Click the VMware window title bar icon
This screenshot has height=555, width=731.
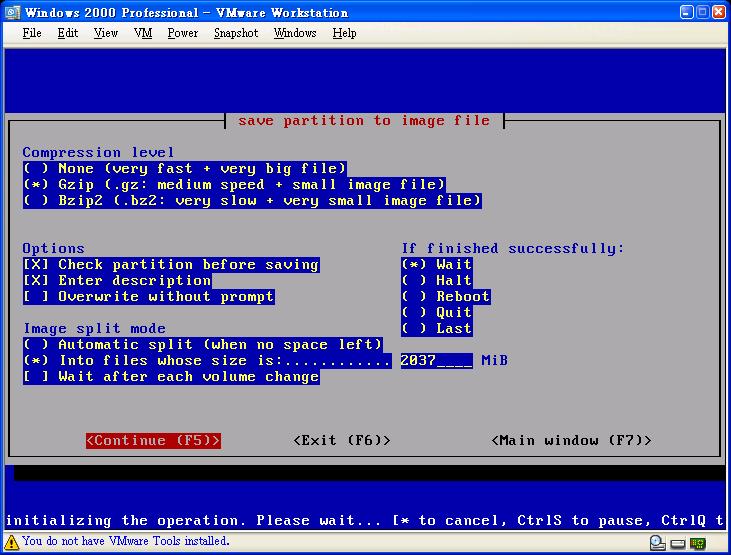pos(13,12)
